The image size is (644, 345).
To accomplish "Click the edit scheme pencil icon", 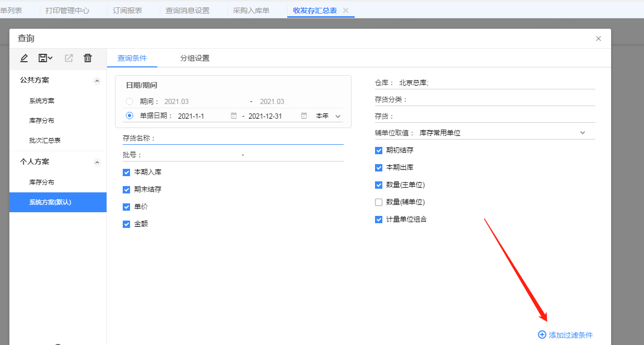I will (x=24, y=58).
